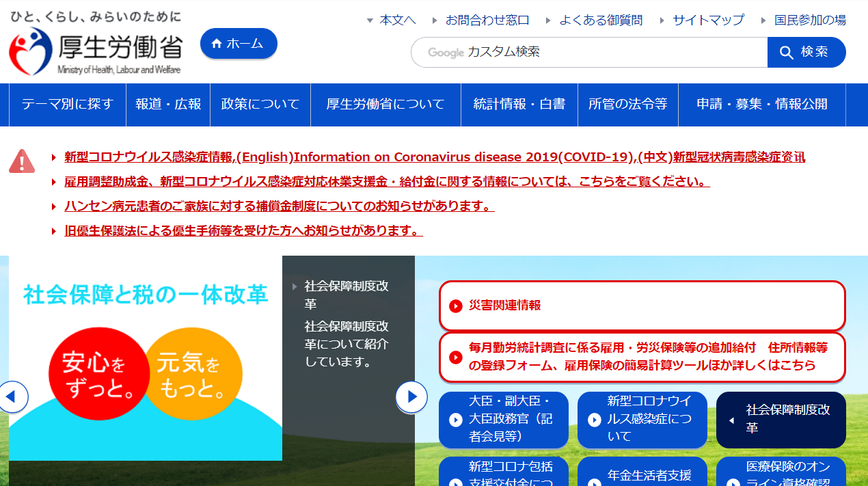Open サイトマップ link
This screenshot has height=486, width=868.
(x=709, y=20)
